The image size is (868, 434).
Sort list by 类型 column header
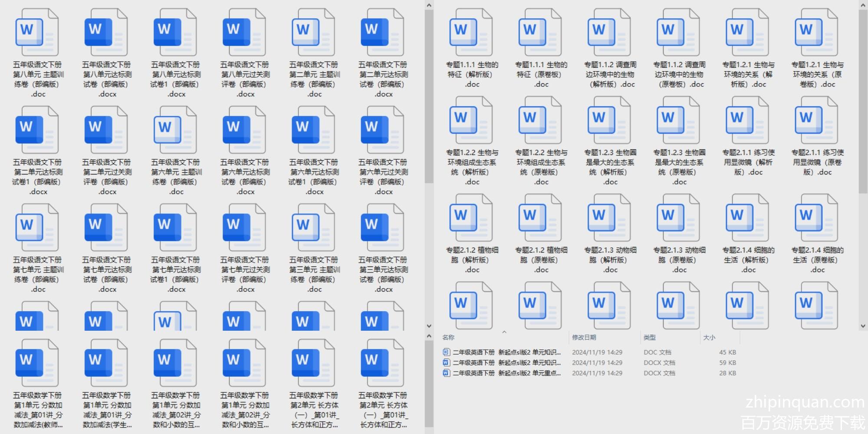pos(650,338)
